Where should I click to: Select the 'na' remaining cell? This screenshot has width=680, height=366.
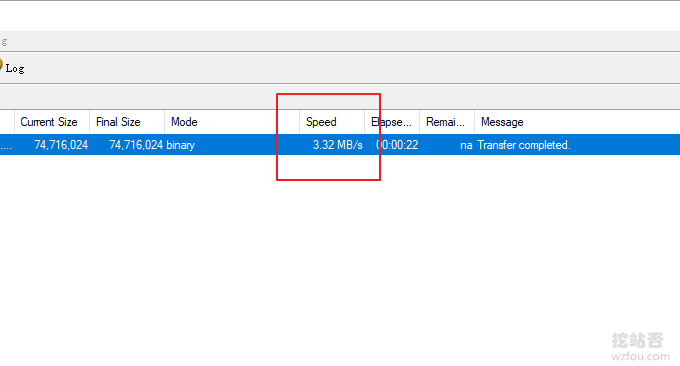coord(466,145)
